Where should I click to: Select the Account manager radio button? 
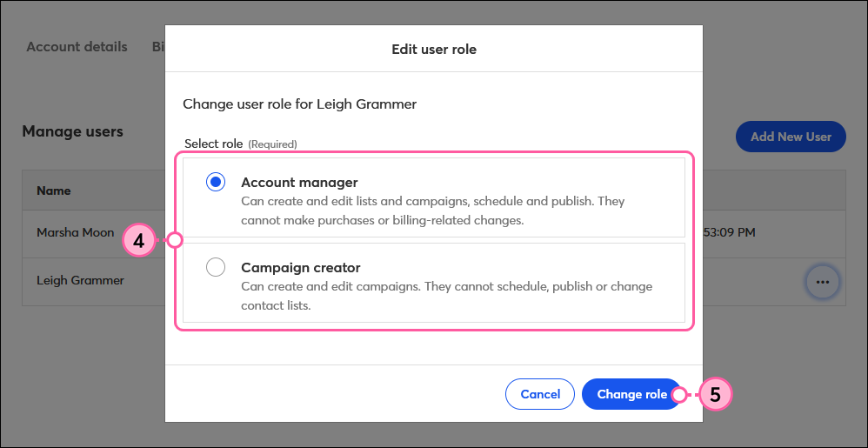click(x=216, y=182)
